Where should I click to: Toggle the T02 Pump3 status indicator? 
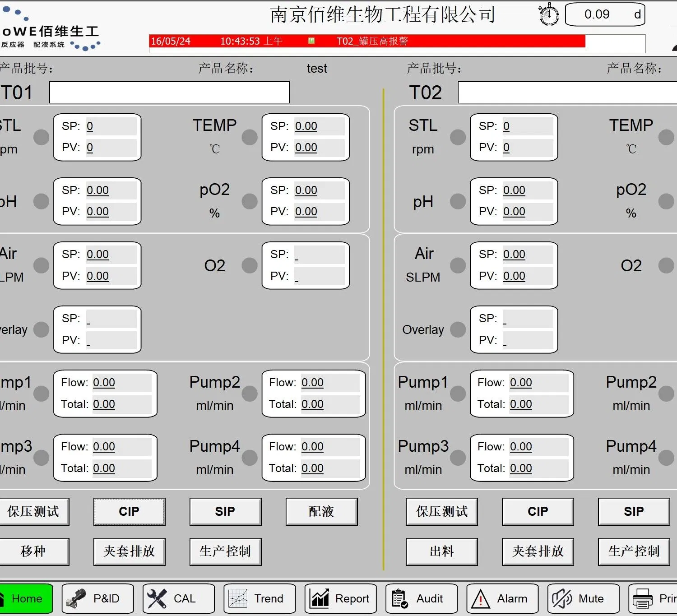pos(458,458)
